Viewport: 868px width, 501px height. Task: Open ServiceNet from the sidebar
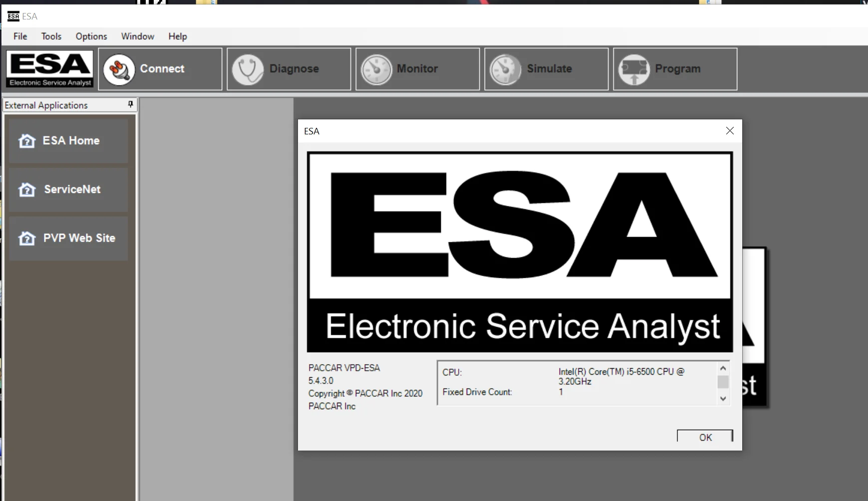click(x=68, y=190)
